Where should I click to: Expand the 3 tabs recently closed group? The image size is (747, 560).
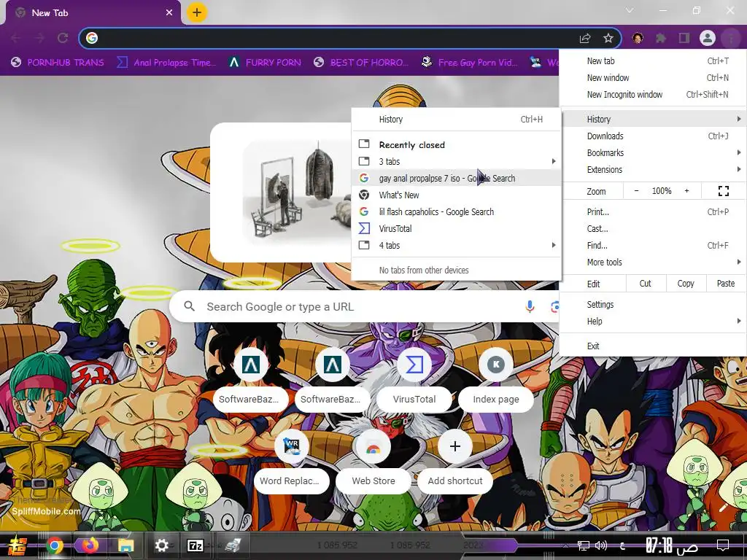[x=457, y=161]
